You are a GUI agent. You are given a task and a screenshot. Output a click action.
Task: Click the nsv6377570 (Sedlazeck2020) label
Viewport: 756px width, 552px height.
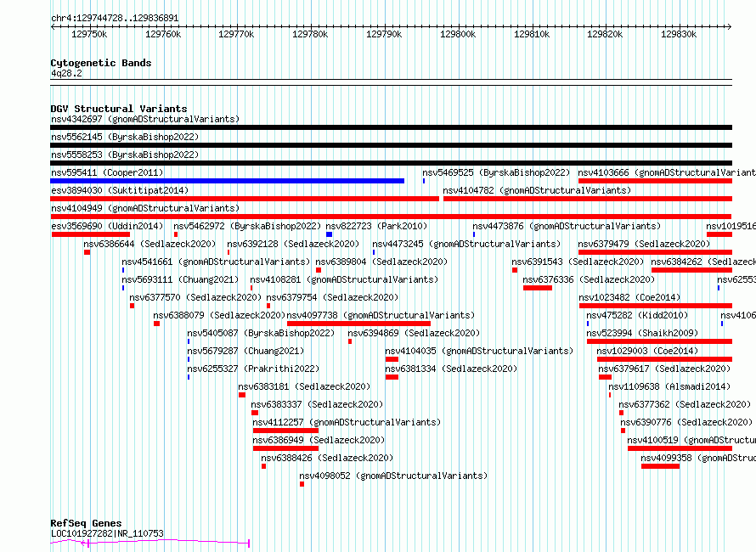[x=195, y=297]
